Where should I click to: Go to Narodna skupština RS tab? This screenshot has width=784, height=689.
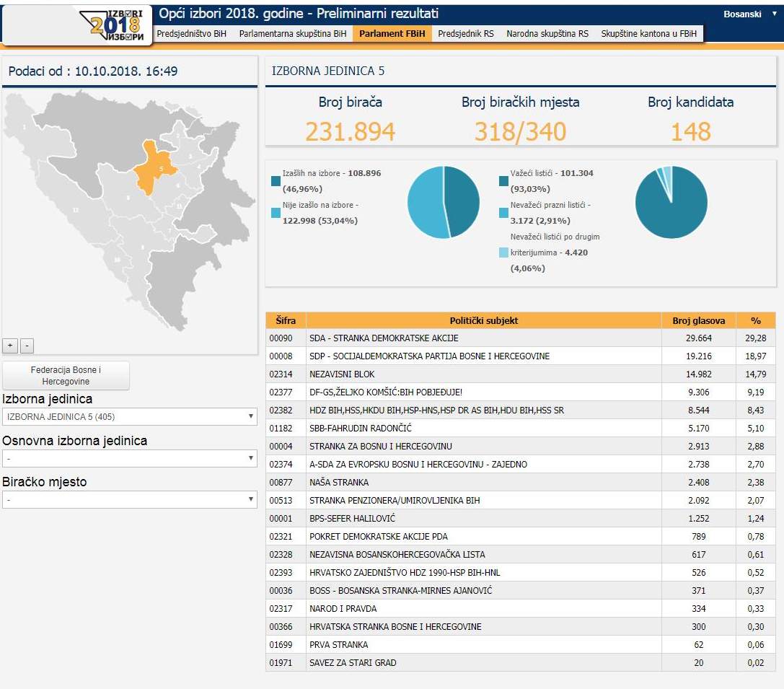[547, 34]
